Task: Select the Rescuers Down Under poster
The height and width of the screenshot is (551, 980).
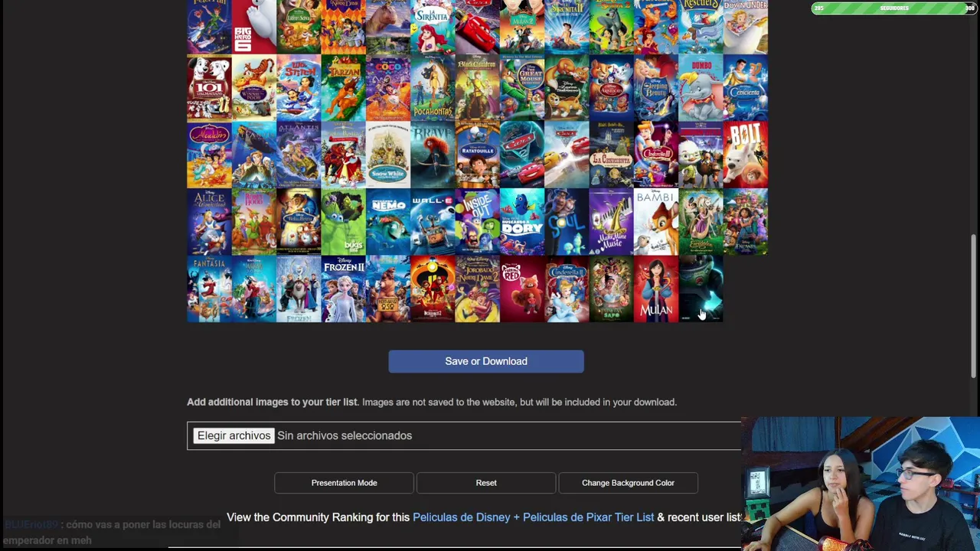Action: point(746,27)
